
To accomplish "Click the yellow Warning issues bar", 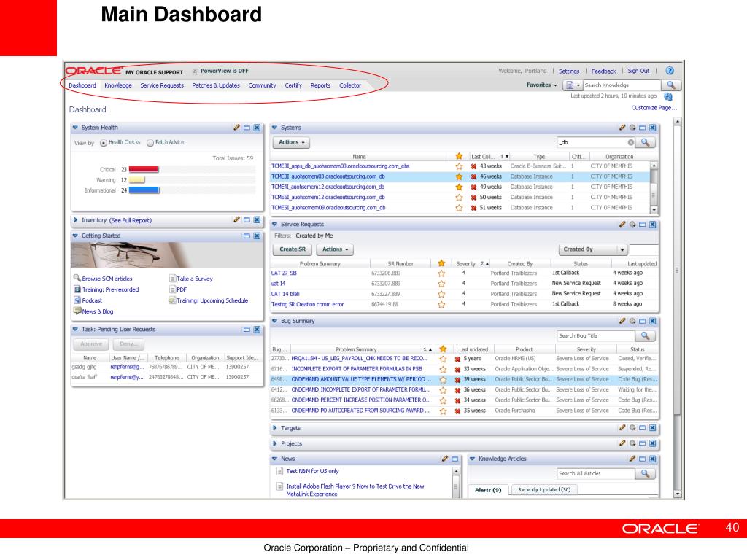I will [x=136, y=179].
